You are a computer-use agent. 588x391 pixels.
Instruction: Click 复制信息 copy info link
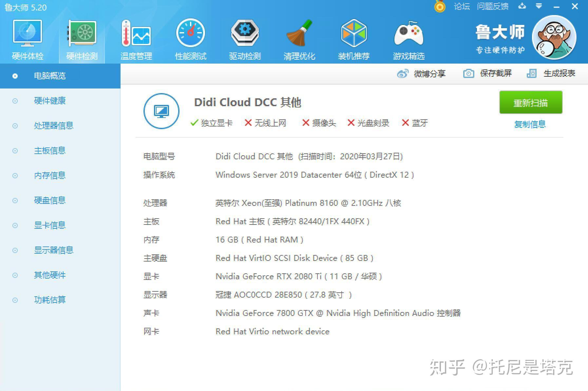click(x=530, y=125)
